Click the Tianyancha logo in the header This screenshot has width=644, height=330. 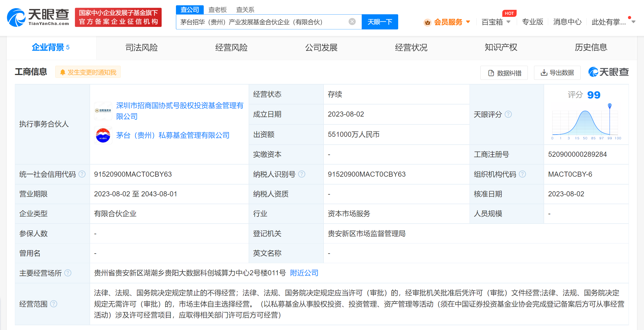coord(38,17)
